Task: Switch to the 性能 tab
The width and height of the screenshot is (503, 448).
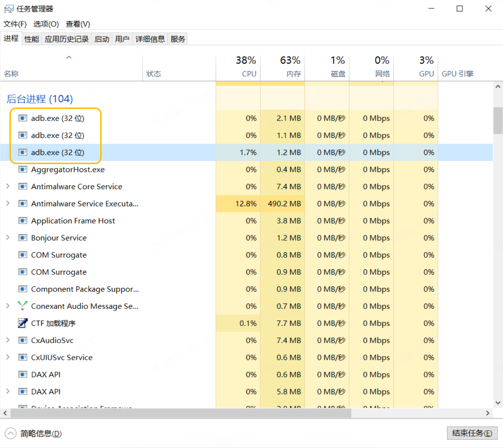Action: 32,39
